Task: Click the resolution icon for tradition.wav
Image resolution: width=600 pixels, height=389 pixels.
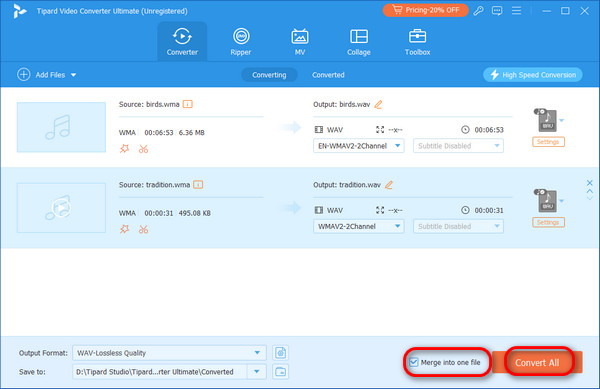Action: (380, 210)
